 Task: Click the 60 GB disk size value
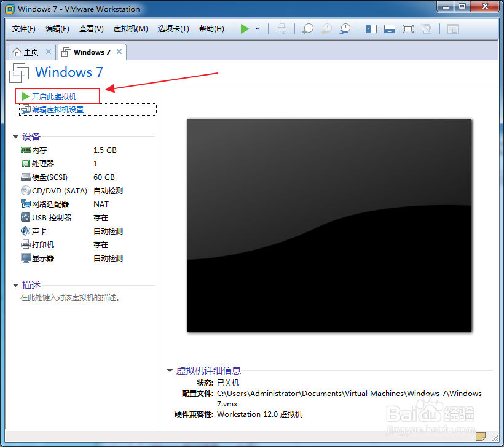[x=104, y=177]
